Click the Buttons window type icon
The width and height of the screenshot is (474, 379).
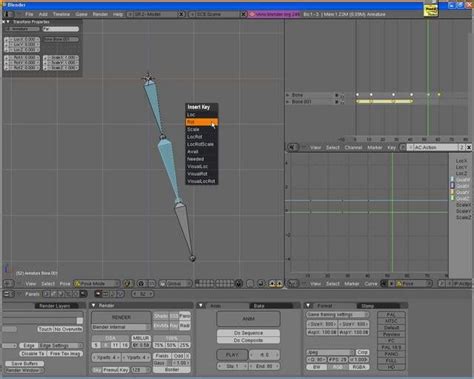coord(7,294)
